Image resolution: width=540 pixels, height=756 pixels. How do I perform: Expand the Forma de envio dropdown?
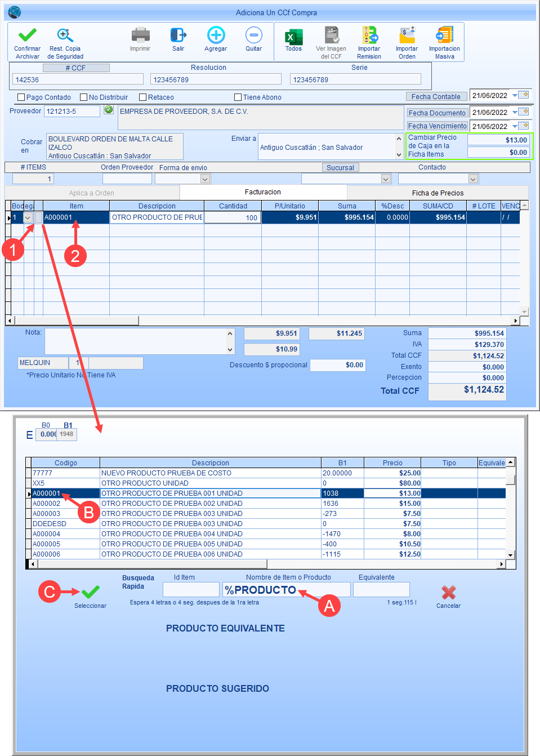coord(206,179)
